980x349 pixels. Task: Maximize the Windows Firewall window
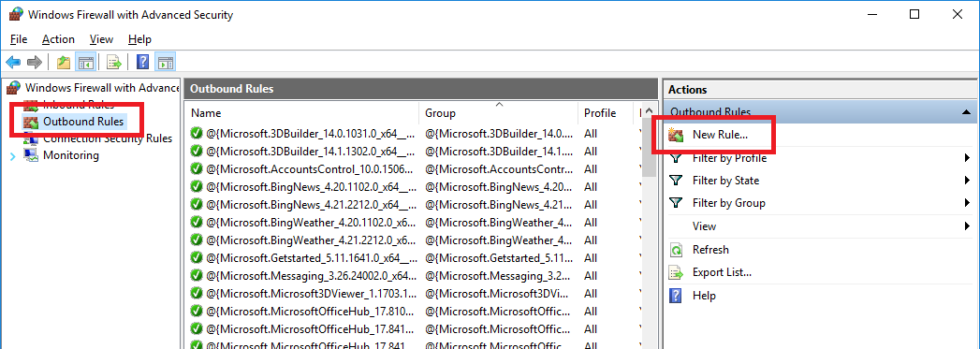914,14
